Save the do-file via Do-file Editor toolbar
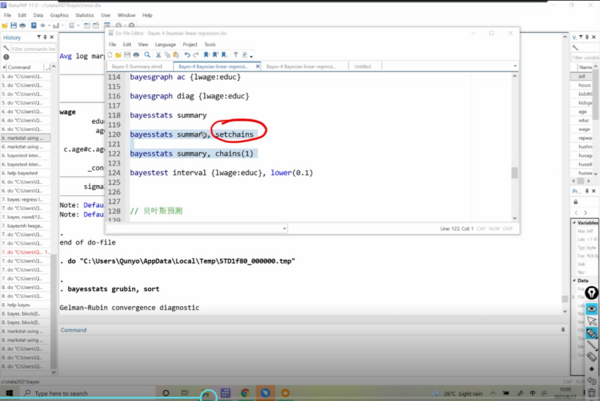 tap(127, 55)
